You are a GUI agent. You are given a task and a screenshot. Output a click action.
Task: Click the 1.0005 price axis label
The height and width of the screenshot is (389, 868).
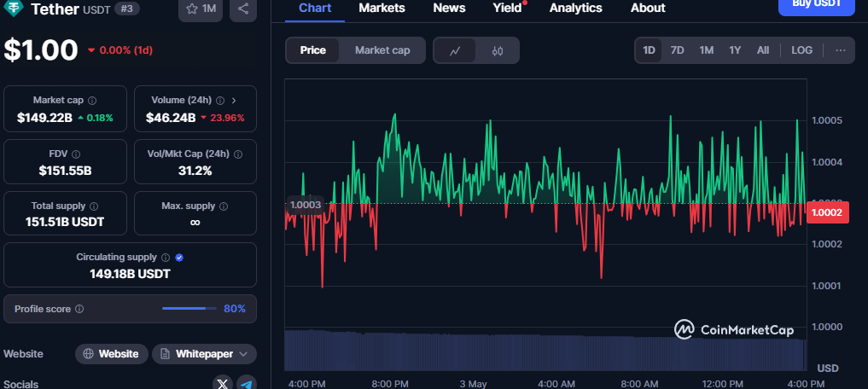coord(826,121)
